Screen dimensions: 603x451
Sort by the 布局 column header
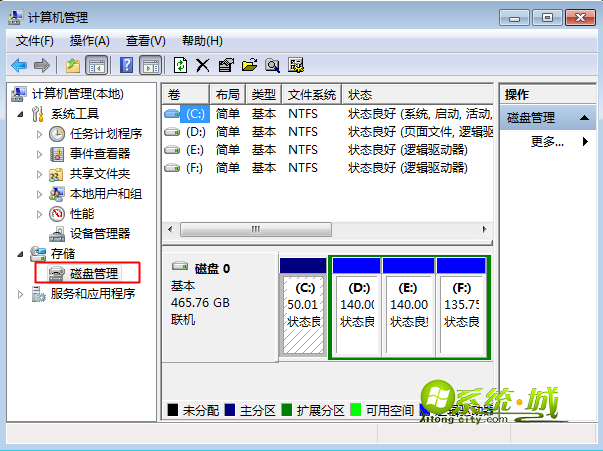[x=228, y=94]
